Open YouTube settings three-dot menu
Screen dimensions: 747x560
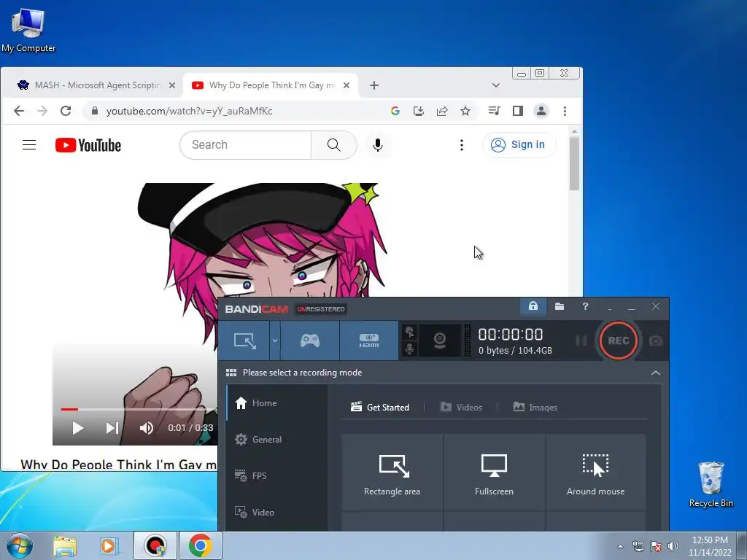tap(461, 145)
